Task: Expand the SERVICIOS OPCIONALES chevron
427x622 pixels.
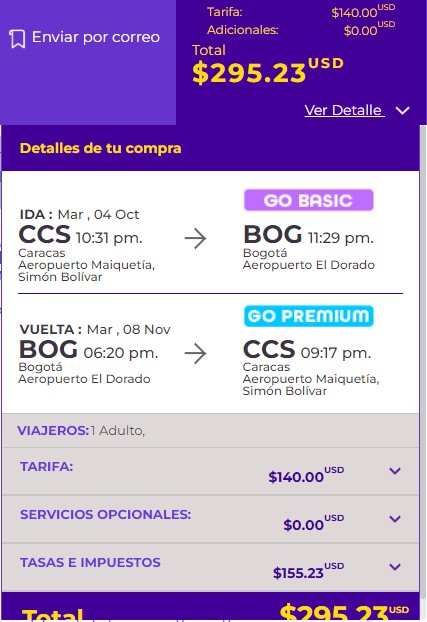Action: (x=395, y=519)
